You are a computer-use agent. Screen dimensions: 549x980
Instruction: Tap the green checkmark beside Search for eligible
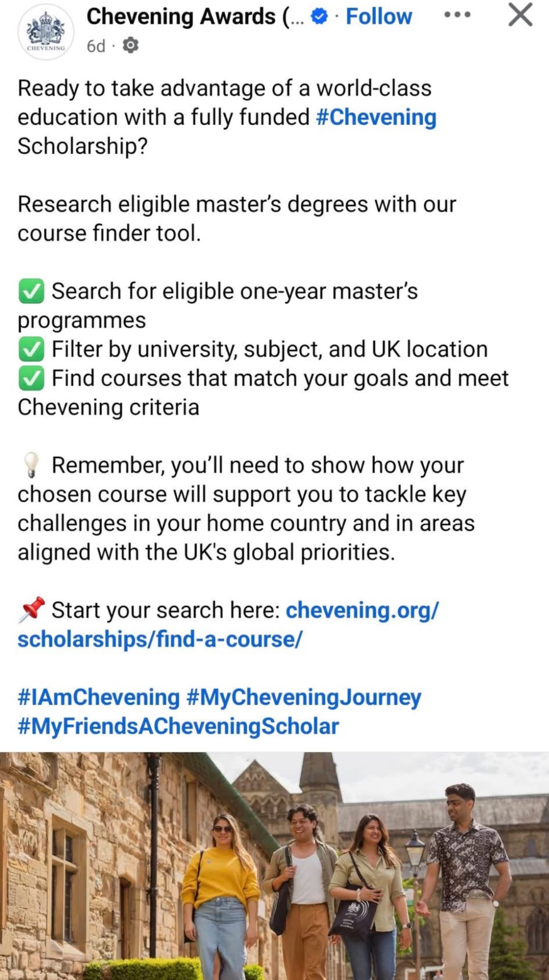[x=32, y=292]
